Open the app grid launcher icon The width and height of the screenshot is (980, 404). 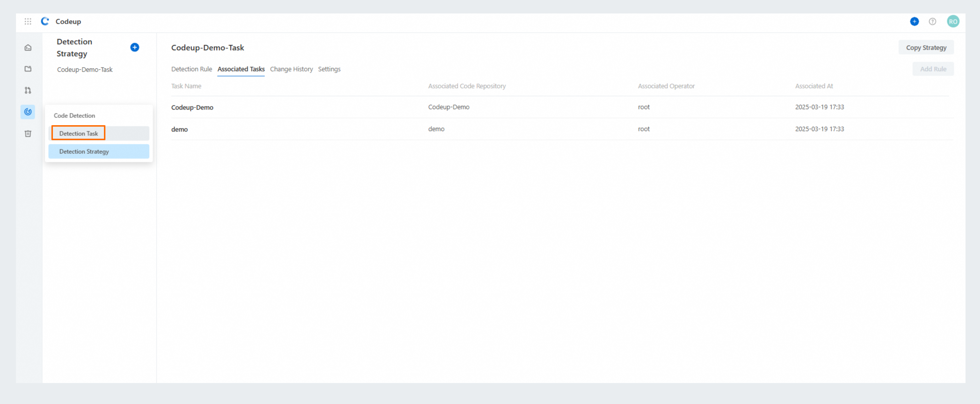[x=28, y=21]
